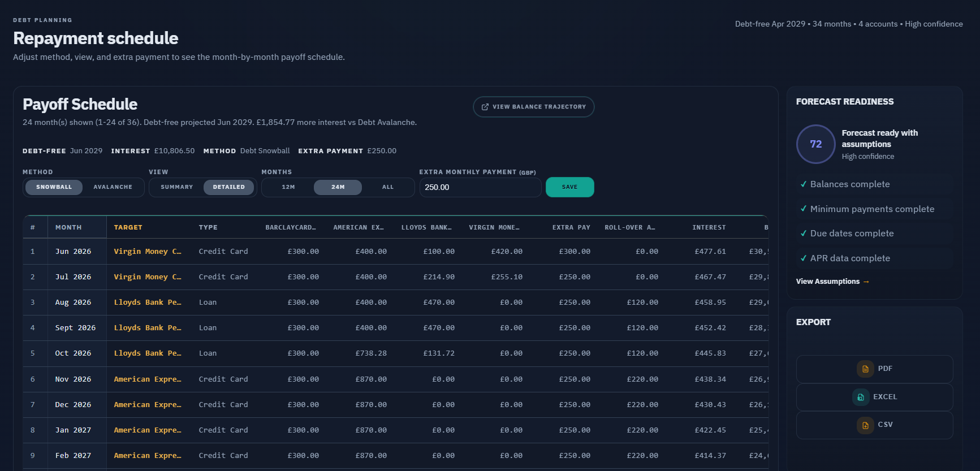Select American Express target in Dec 2026 row
980x471 pixels.
[148, 405]
